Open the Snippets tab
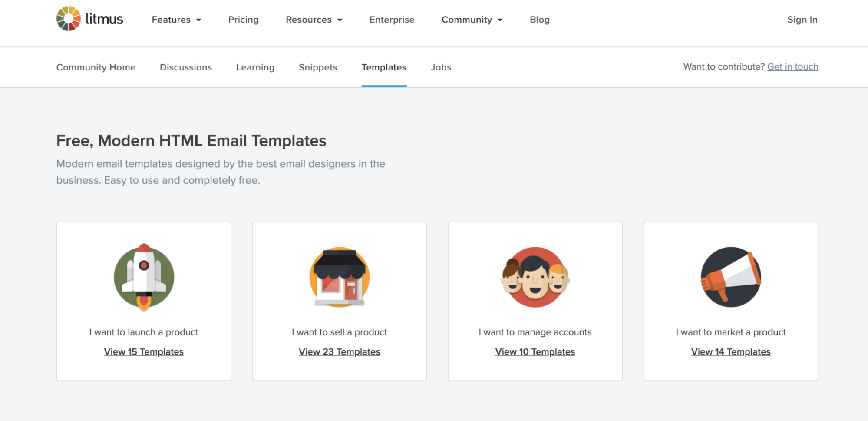This screenshot has width=868, height=421. click(318, 67)
